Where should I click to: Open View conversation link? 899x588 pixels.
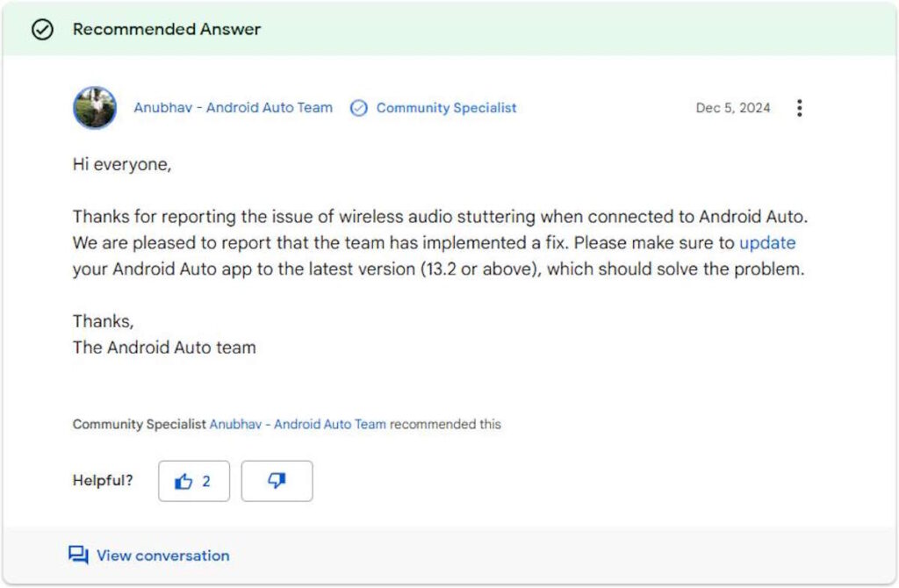point(162,556)
